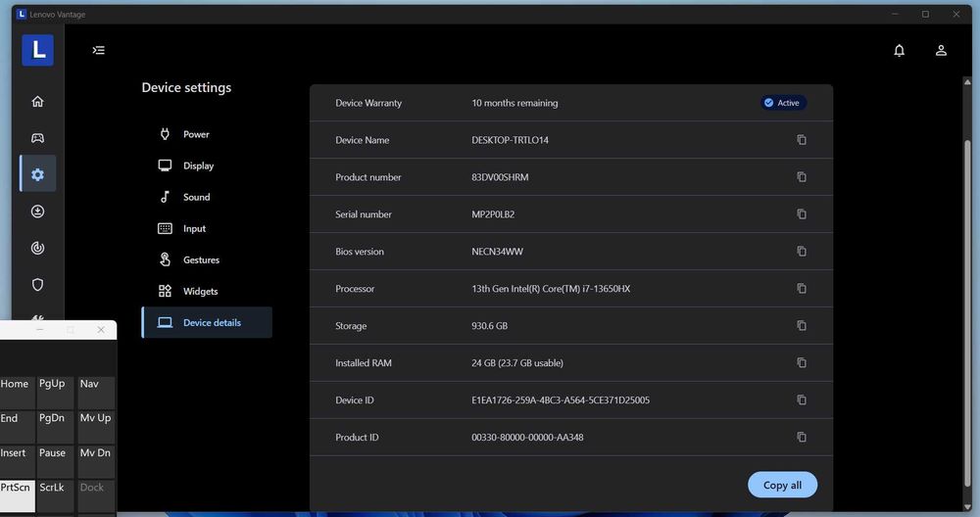Open the System update download icon

click(37, 211)
